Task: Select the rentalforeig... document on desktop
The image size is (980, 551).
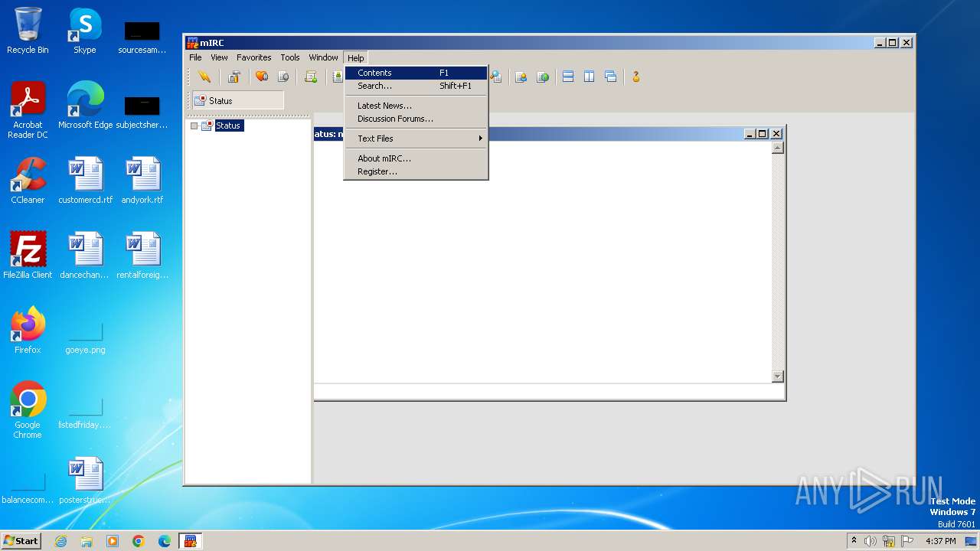Action: coord(142,256)
